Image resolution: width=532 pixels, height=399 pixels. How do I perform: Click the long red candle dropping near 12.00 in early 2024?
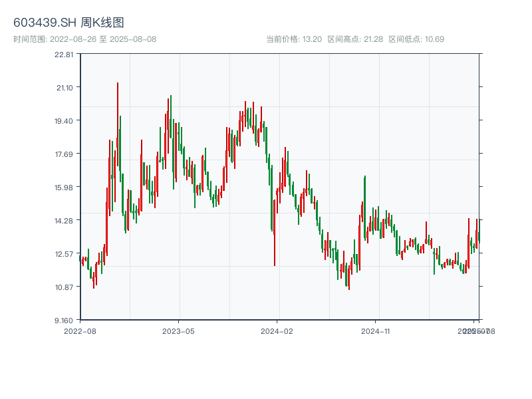pos(275,233)
